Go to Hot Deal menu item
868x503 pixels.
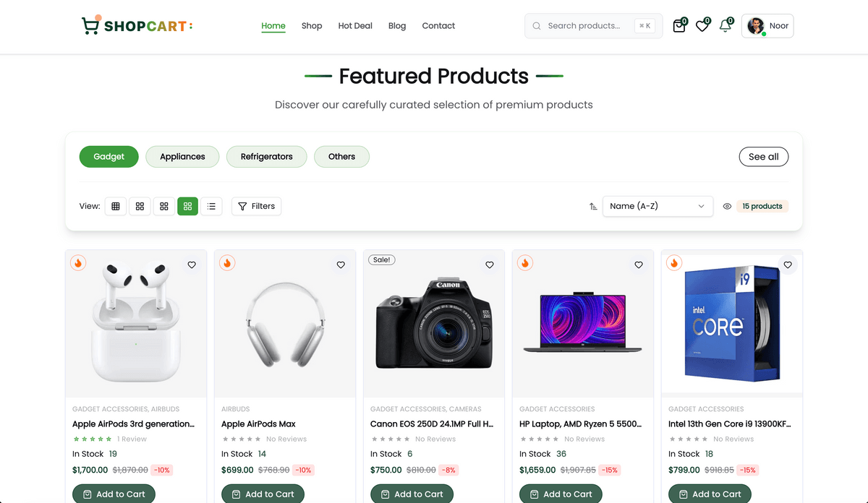point(355,26)
